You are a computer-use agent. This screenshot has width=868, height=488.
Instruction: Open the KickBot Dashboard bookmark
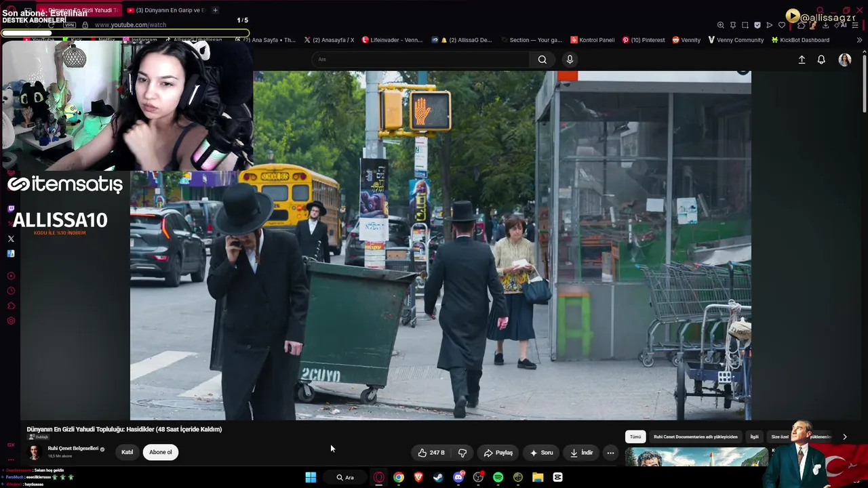pyautogui.click(x=800, y=40)
